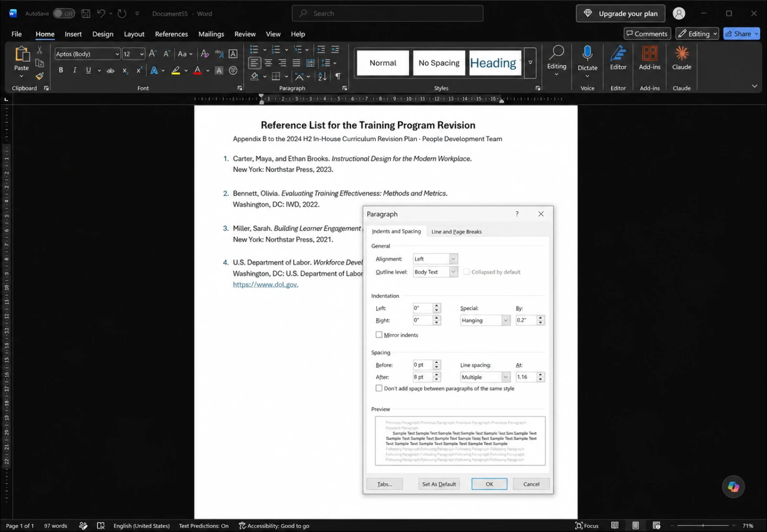Viewport: 767px width, 532px height.
Task: Click the Tabs... button
Action: click(384, 484)
